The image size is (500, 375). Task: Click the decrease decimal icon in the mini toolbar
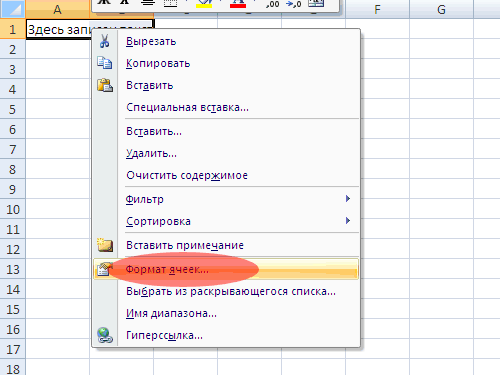point(294,4)
